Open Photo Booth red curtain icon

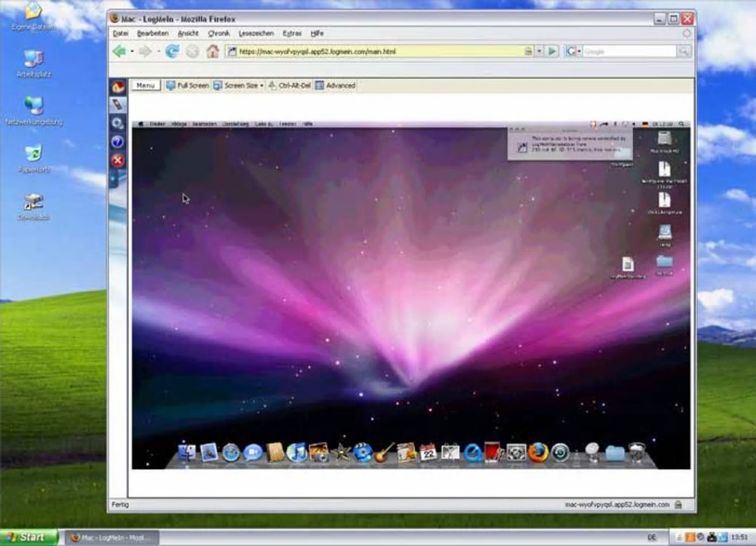coord(494,453)
